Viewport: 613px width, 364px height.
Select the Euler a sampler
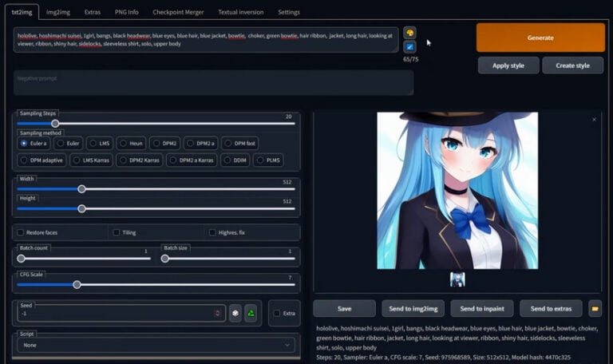[x=34, y=144]
